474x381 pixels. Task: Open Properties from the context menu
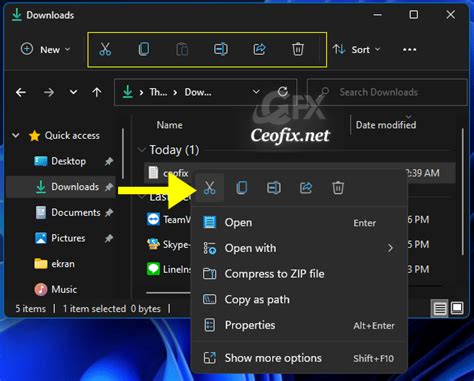click(299, 325)
